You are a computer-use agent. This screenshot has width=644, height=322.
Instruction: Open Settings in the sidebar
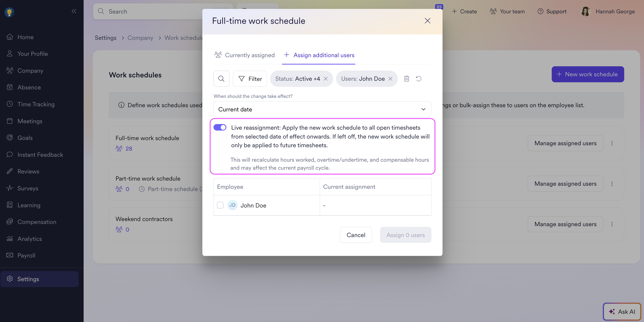(x=40, y=279)
